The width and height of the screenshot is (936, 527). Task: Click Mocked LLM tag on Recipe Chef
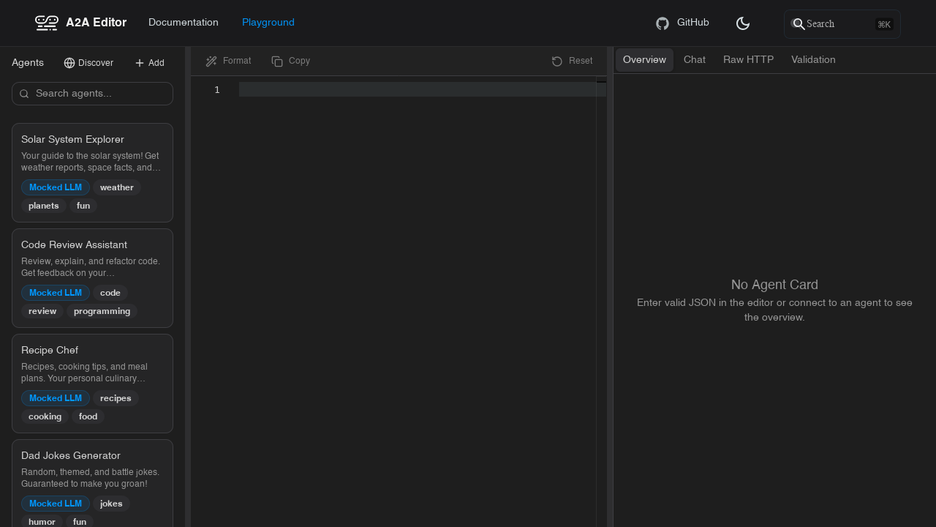[56, 398]
